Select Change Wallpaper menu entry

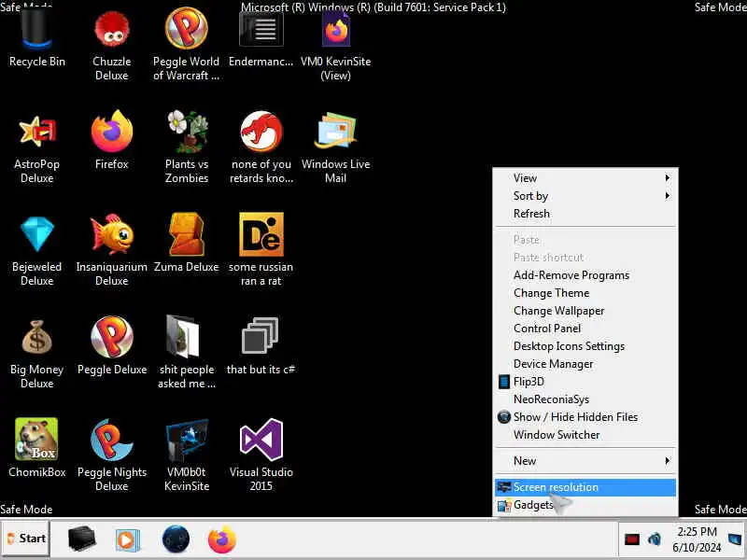pos(585,311)
